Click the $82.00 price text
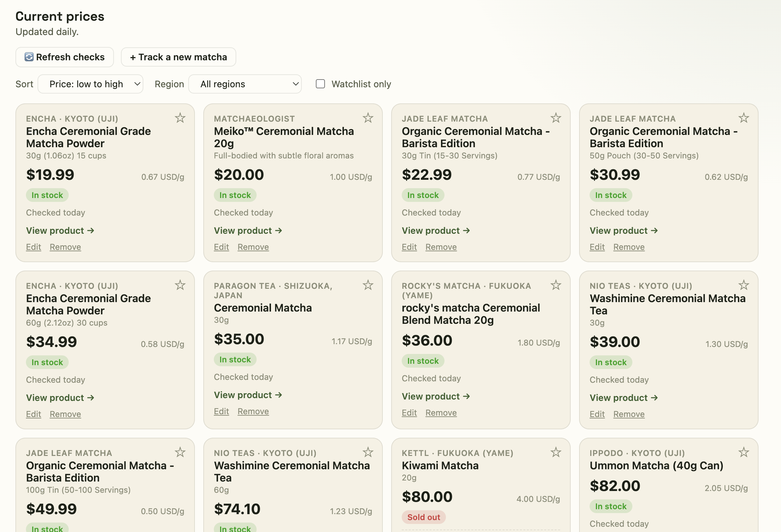This screenshot has width=781, height=532. point(615,486)
